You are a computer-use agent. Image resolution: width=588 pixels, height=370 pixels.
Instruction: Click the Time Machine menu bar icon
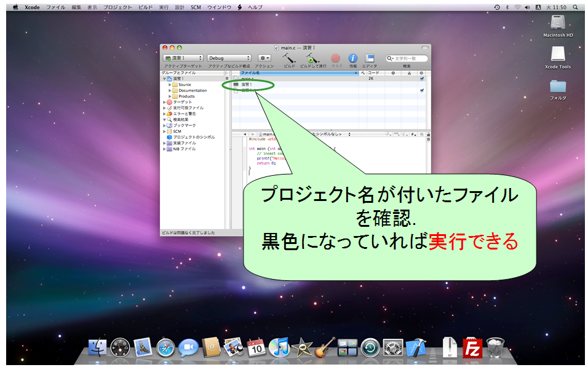click(x=497, y=7)
